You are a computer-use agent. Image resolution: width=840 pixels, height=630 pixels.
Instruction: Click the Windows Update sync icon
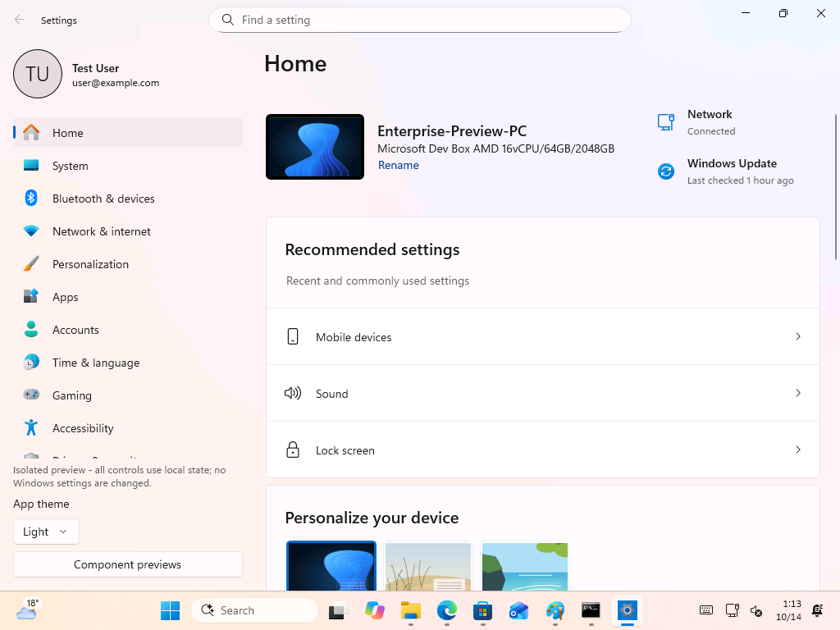[666, 171]
